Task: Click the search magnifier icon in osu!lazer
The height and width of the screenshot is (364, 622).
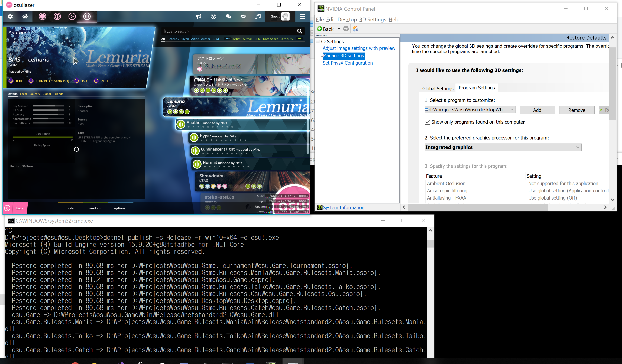Action: (300, 31)
